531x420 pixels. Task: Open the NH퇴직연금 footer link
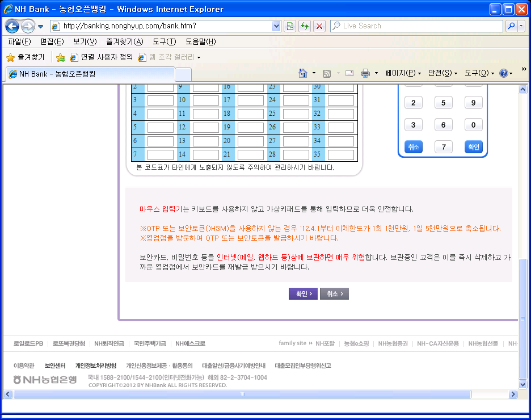point(109,343)
